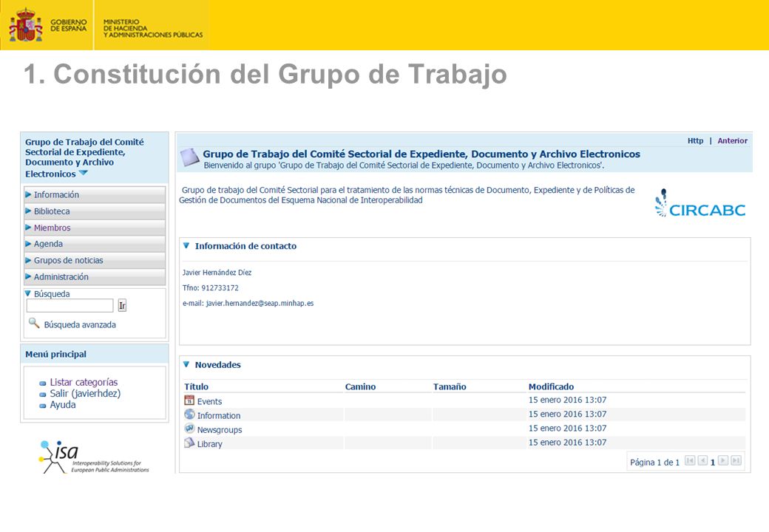Click the 'Página 1 de 1' label
769x532 pixels.
pyautogui.click(x=654, y=462)
